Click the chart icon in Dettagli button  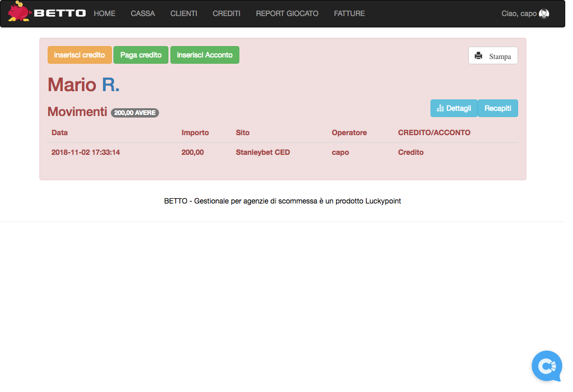[x=440, y=108]
